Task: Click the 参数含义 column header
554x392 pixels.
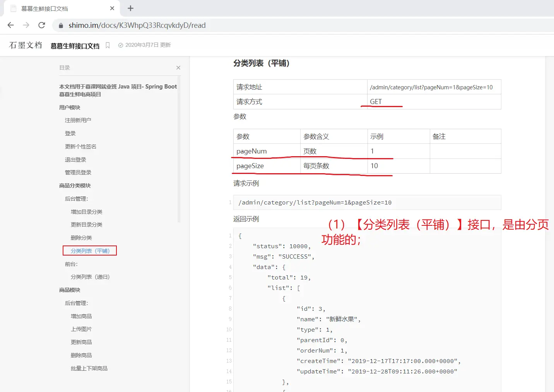Action: [334, 136]
